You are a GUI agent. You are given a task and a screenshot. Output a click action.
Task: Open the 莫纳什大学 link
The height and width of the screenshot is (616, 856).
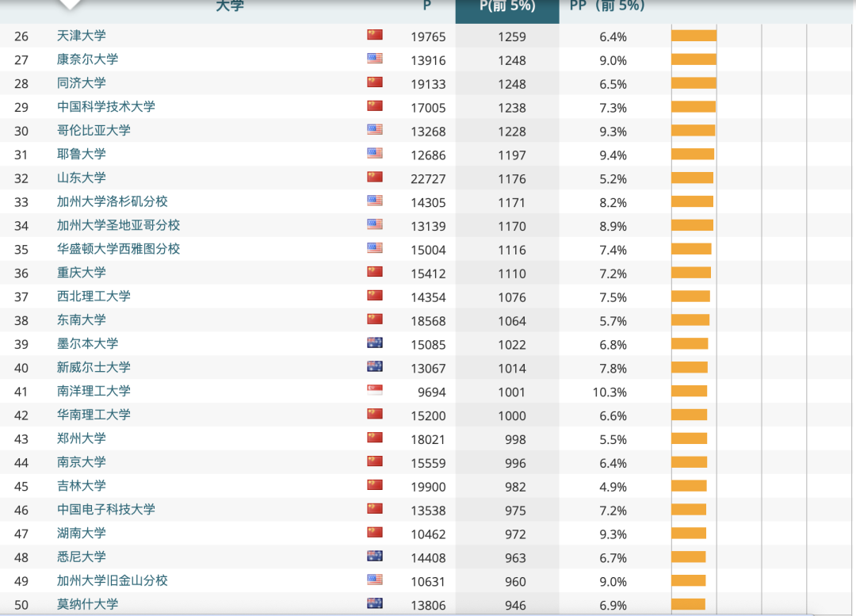click(x=87, y=604)
